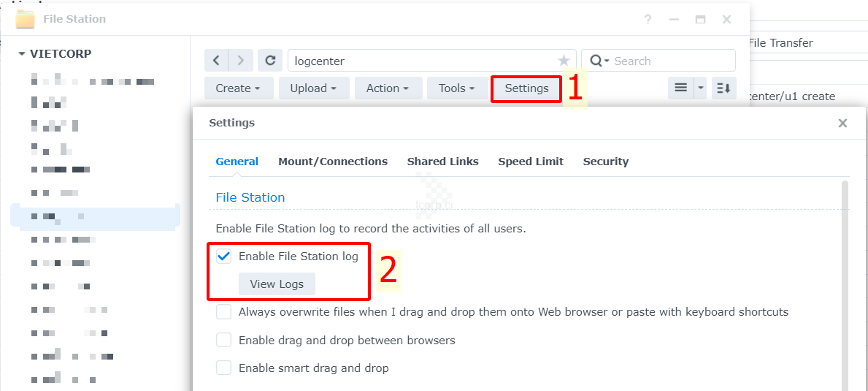This screenshot has width=868, height=391.
Task: Click the sort order icon
Action: (x=723, y=88)
